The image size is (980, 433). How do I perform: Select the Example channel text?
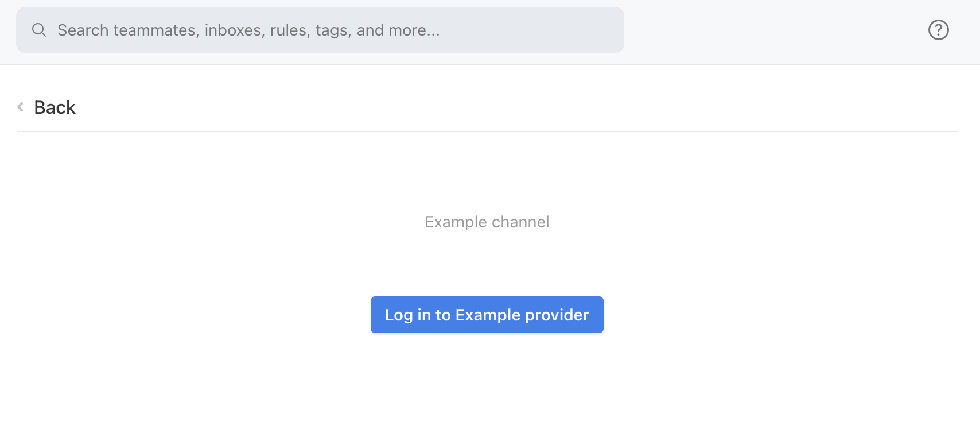487,222
